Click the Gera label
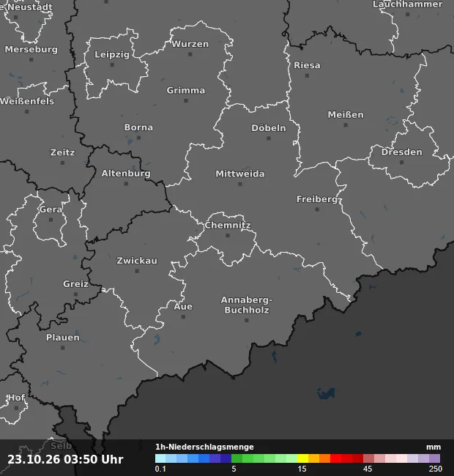This screenshot has height=476, width=454. click(51, 209)
